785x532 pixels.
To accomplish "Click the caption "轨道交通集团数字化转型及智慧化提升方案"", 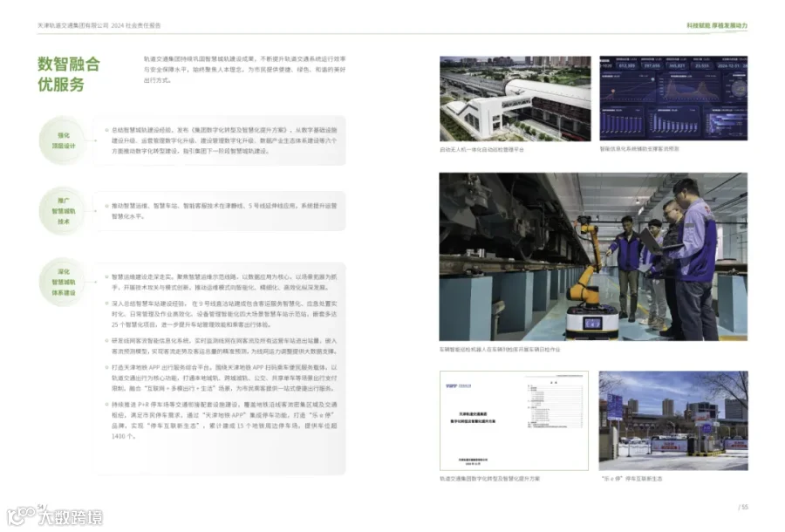I will click(489, 479).
